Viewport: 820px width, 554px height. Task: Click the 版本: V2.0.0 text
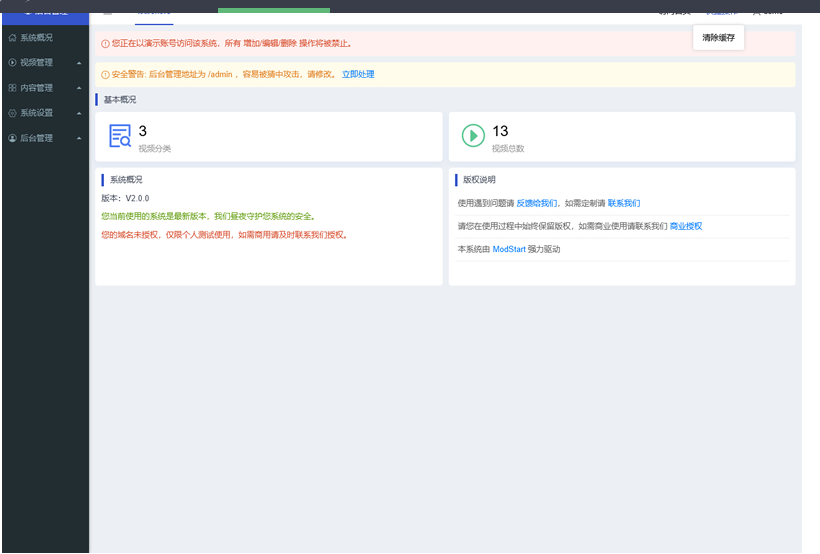point(125,198)
